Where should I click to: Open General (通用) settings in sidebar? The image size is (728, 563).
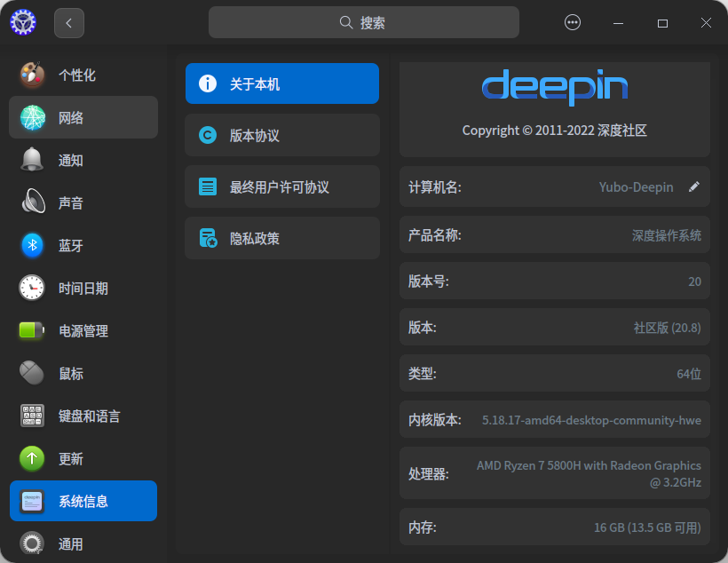[x=71, y=544]
